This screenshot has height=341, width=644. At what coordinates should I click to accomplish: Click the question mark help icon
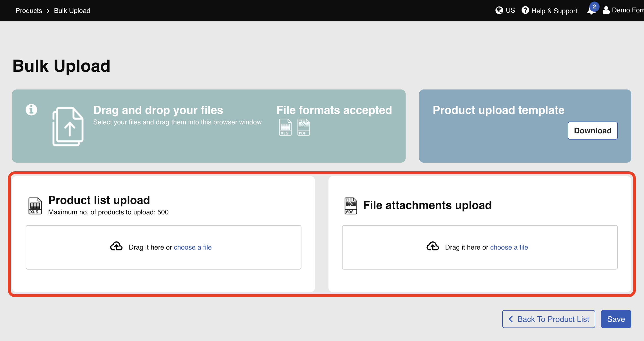pos(525,10)
